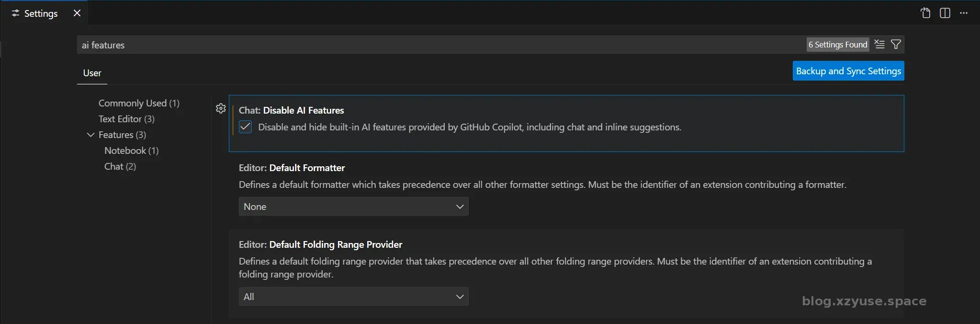Select the User settings tab
Viewport: 980px width, 324px height.
pyautogui.click(x=92, y=73)
